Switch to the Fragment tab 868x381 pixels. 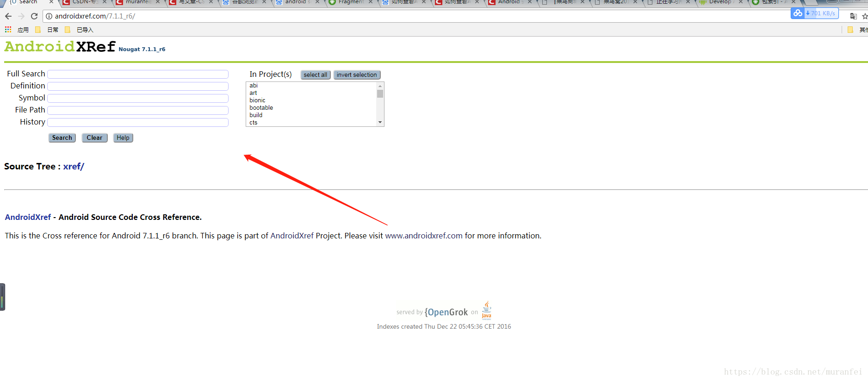(351, 2)
